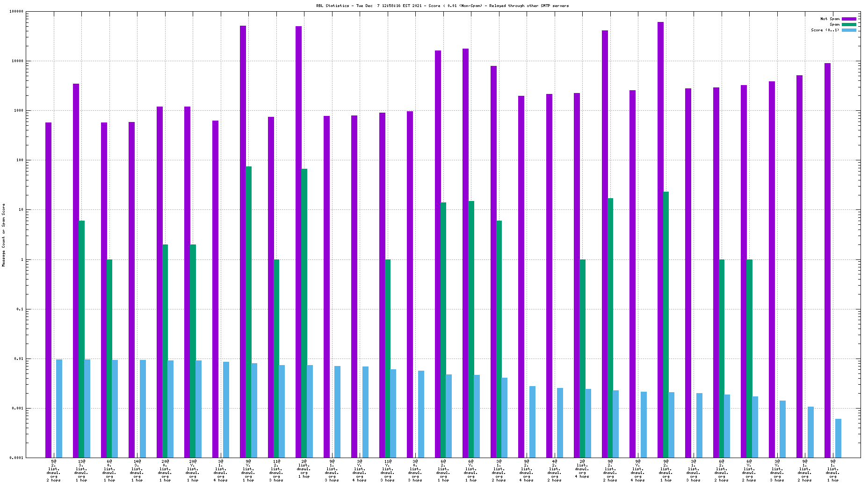The width and height of the screenshot is (868, 488).
Task: Click the 'Message Count or Spam Score' axis label
Action: click(4, 235)
